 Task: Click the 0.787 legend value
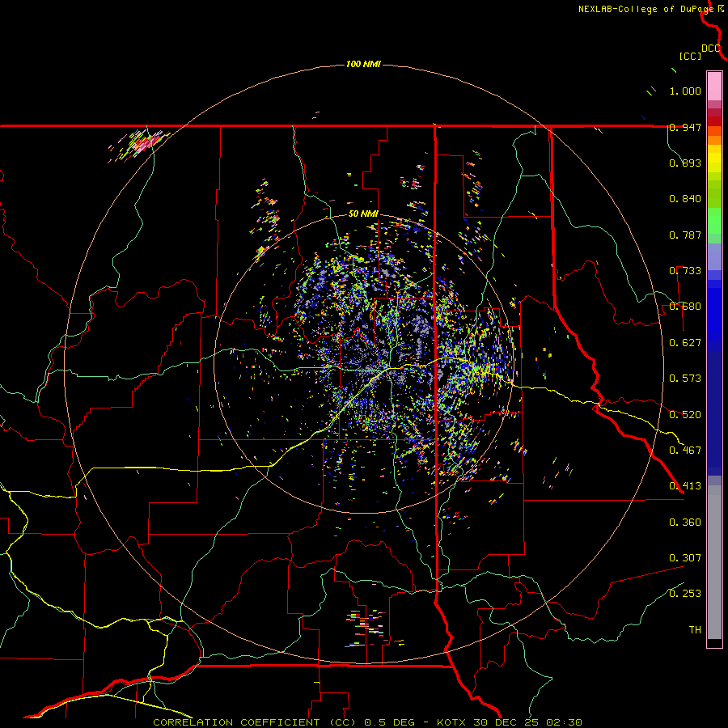pyautogui.click(x=685, y=235)
